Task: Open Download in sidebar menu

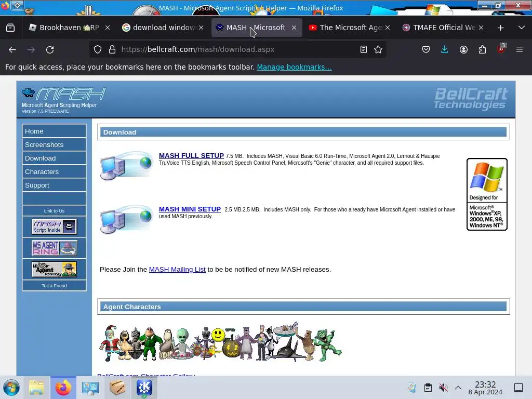Action: [54, 158]
